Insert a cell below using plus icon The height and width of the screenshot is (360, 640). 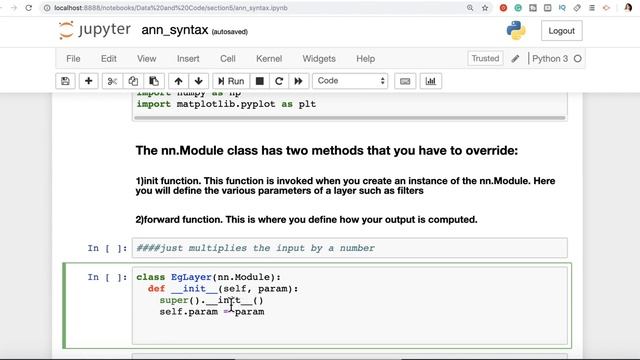[x=88, y=81]
